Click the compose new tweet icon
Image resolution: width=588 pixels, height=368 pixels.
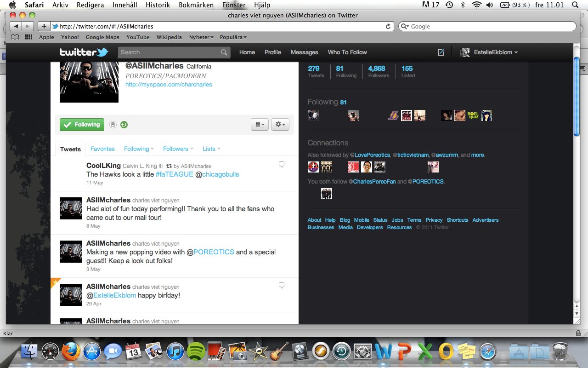pos(441,52)
